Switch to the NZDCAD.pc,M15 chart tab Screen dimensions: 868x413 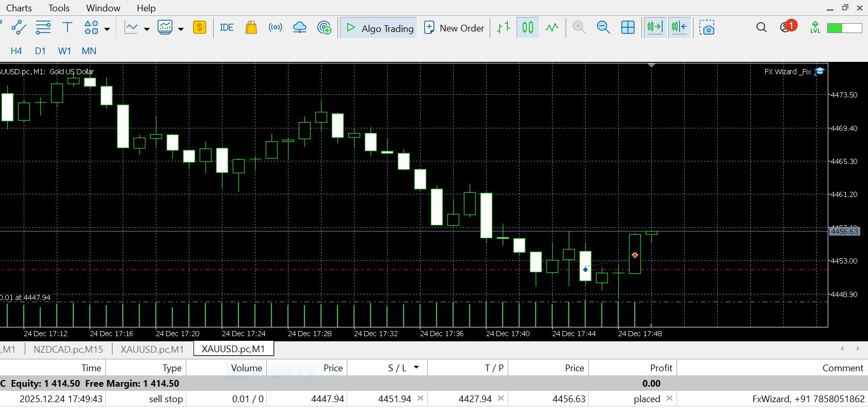coord(68,349)
